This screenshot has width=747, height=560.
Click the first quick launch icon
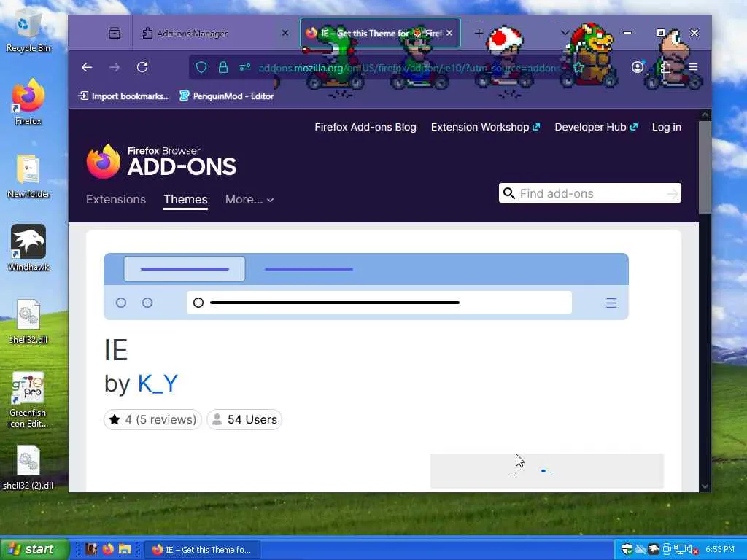[91, 549]
